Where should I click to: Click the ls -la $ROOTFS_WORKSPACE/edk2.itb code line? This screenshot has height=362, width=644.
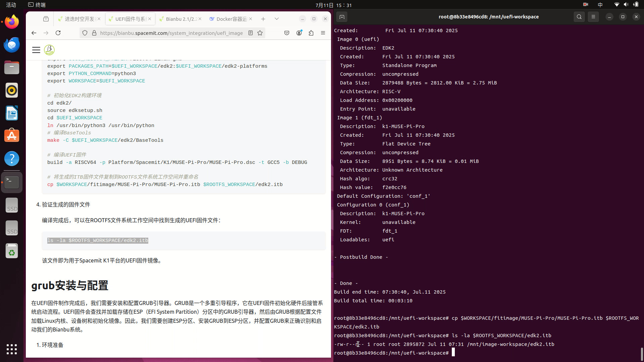98,240
